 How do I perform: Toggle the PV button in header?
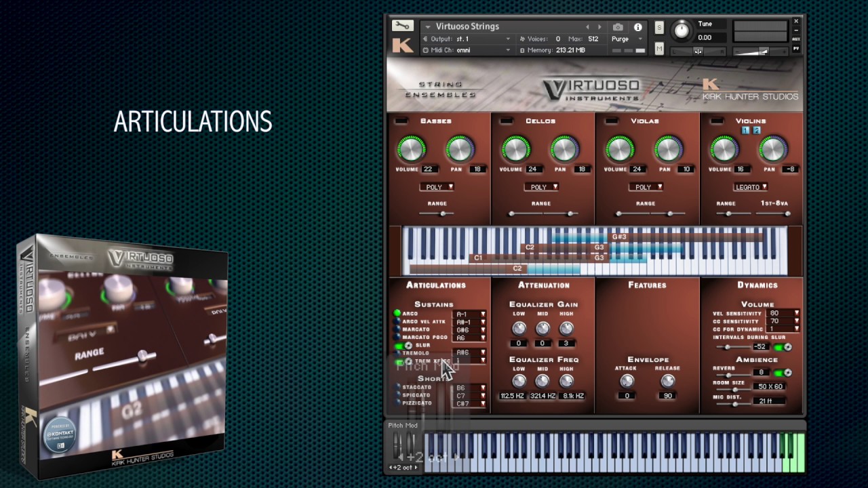tap(796, 49)
